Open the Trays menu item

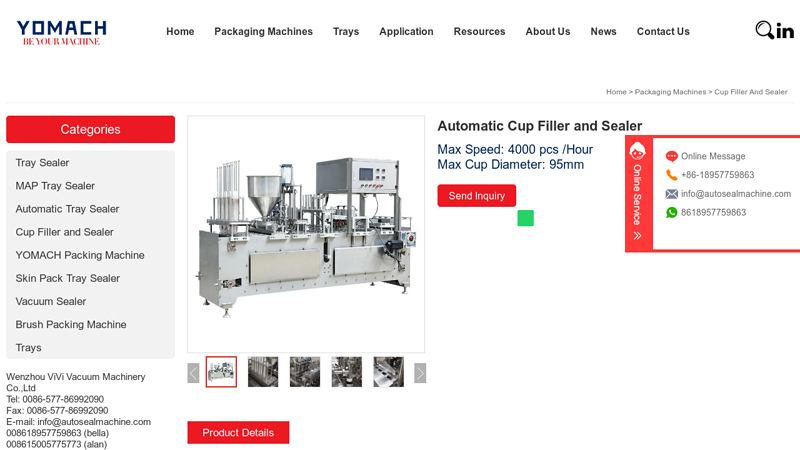(346, 32)
